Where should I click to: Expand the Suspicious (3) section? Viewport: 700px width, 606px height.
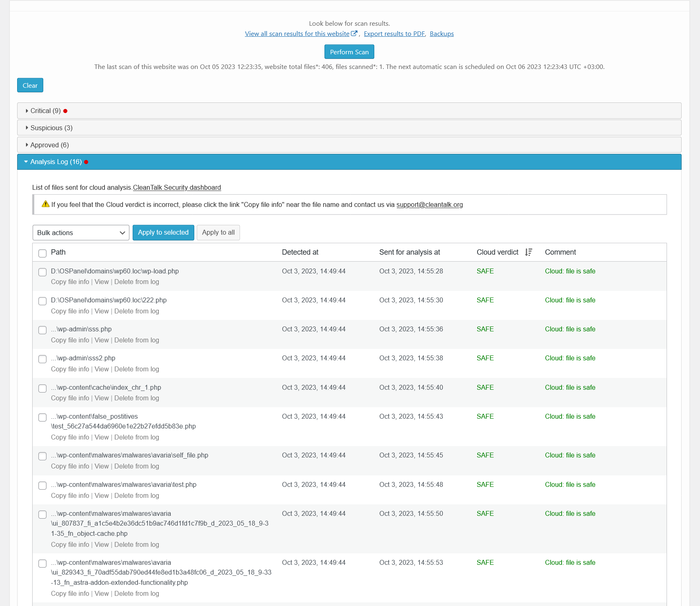(x=349, y=128)
